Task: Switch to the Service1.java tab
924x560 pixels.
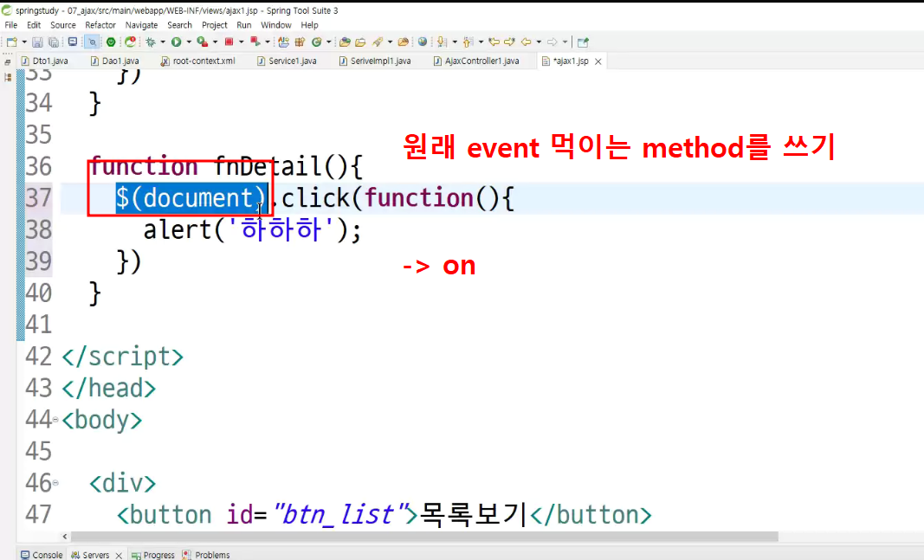Action: [x=287, y=61]
